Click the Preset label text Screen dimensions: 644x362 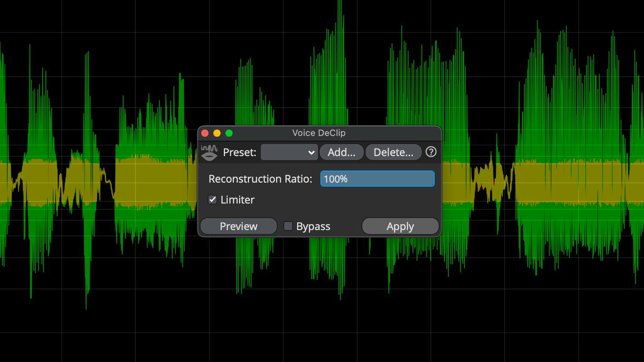[x=240, y=152]
